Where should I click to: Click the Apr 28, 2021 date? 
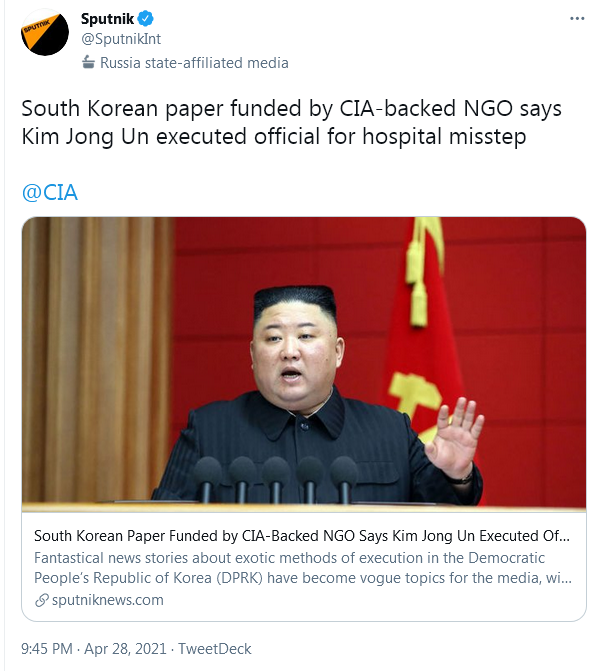coord(125,649)
